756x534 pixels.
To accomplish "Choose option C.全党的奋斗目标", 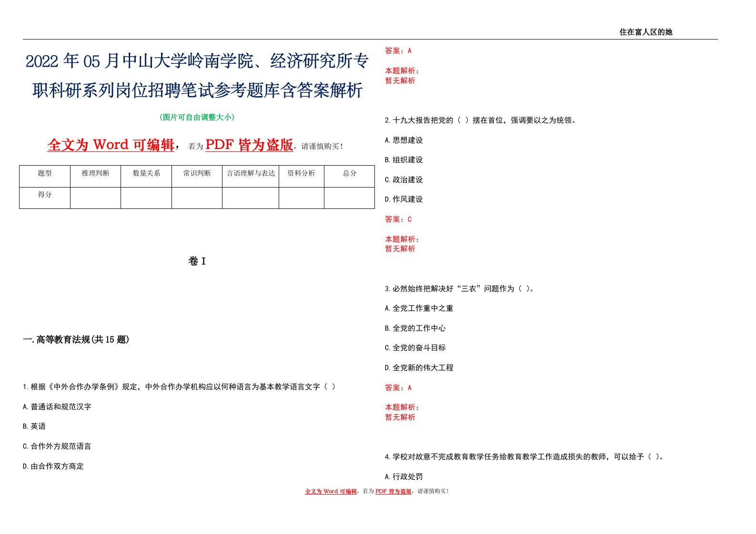I will (415, 348).
